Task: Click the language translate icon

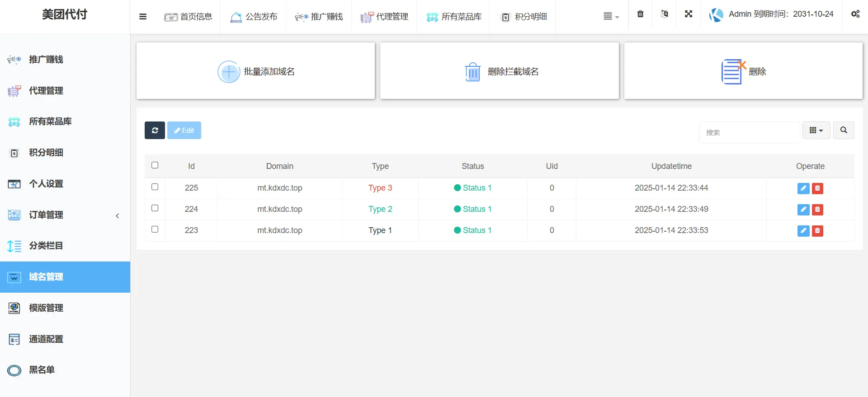Action: coord(665,14)
